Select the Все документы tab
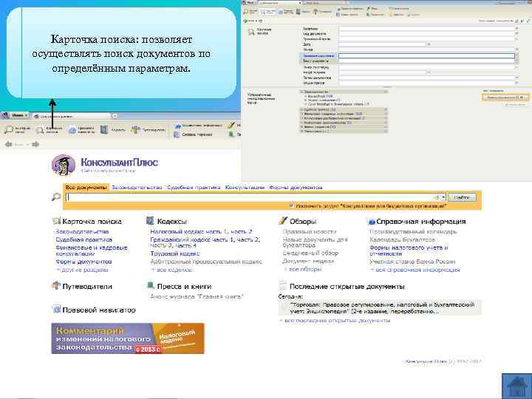 pos(86,187)
